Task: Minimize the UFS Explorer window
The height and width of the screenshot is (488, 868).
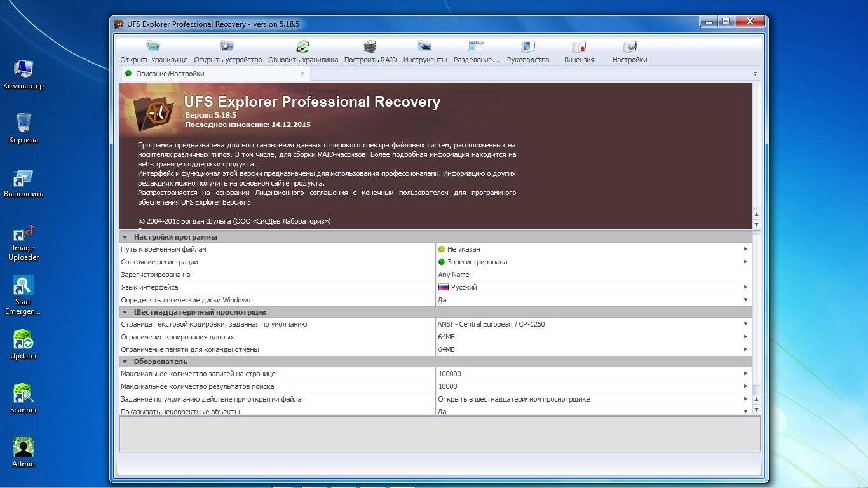Action: (x=709, y=22)
